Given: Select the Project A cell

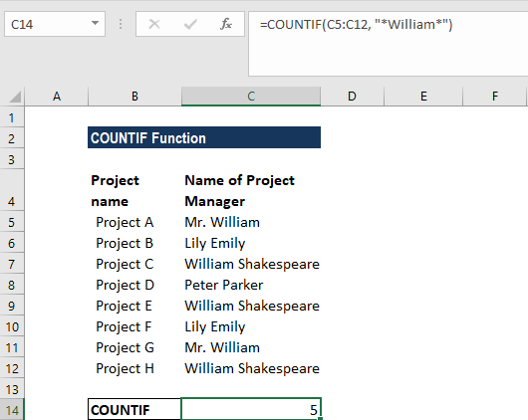Looking at the screenshot, I should [x=134, y=223].
